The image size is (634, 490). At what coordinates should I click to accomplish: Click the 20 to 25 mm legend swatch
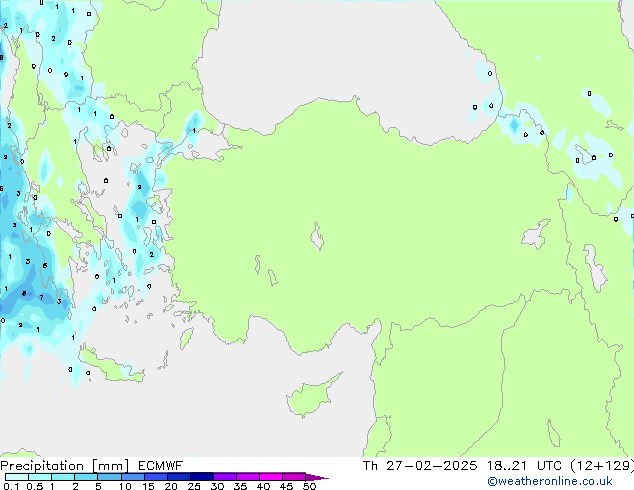(x=179, y=477)
